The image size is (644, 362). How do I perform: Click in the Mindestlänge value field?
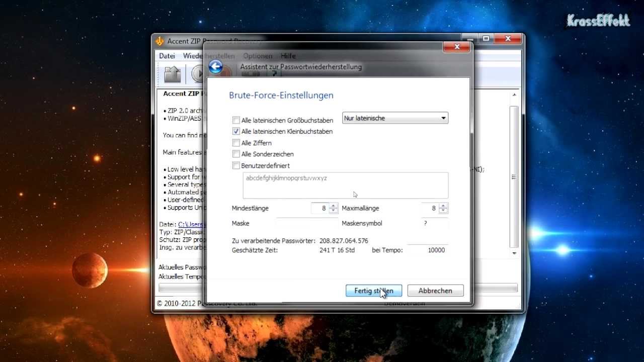(319, 208)
